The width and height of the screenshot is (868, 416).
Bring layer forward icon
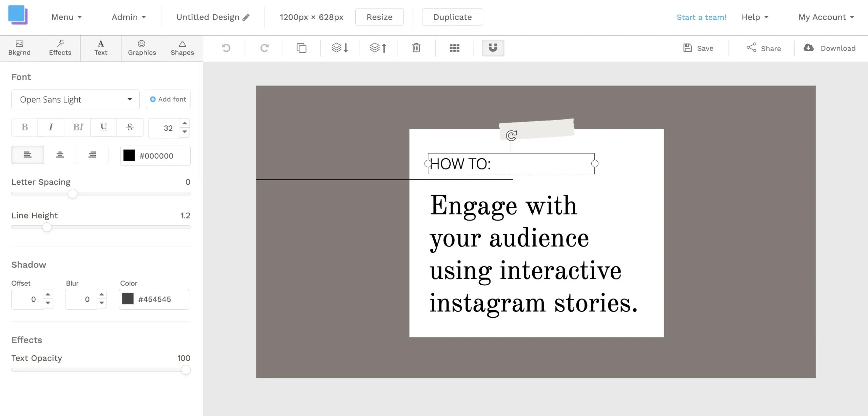pos(378,48)
